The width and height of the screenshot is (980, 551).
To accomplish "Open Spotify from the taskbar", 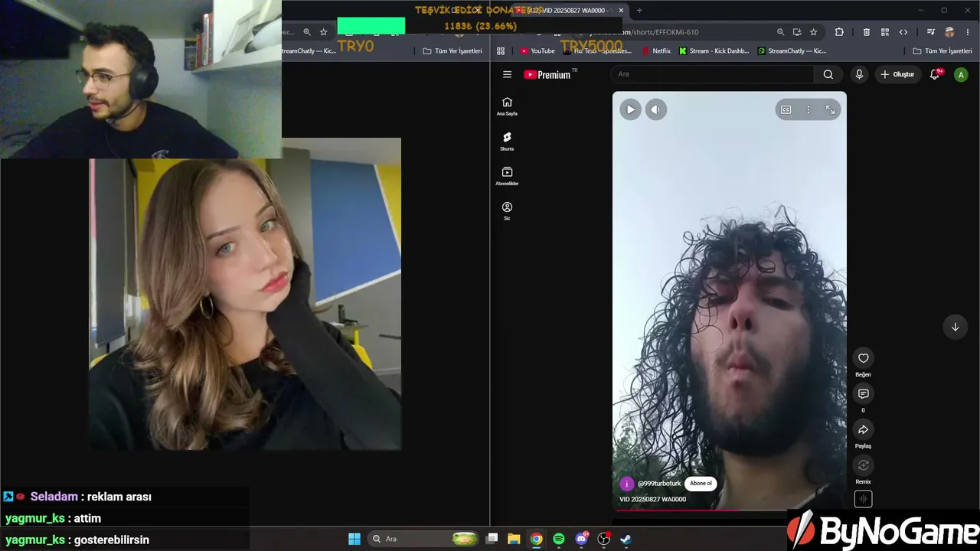I will pyautogui.click(x=559, y=539).
